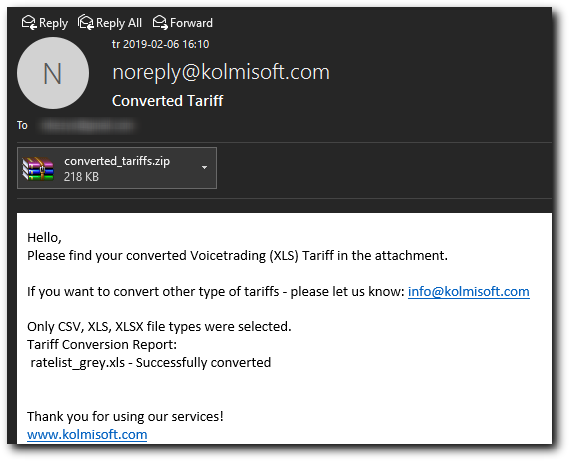Click the ratelist_grey.xls conversion report line
The width and height of the screenshot is (569, 461).
tap(151, 363)
